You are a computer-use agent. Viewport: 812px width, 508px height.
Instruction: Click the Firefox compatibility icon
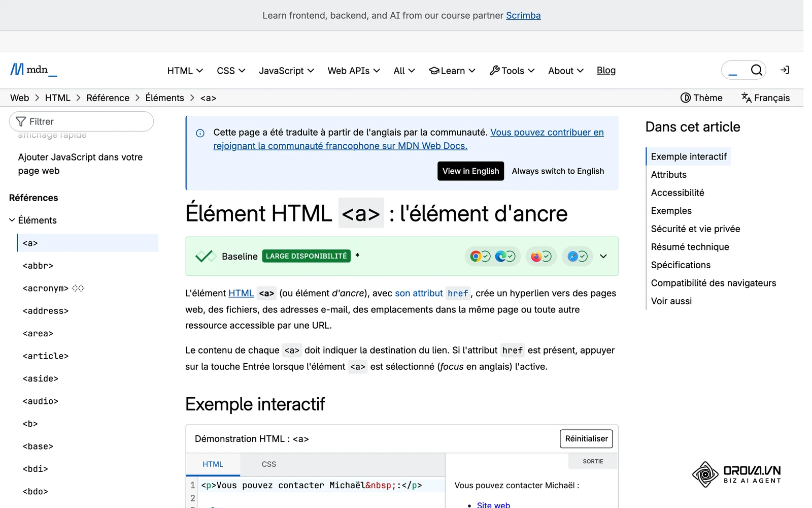coord(536,257)
